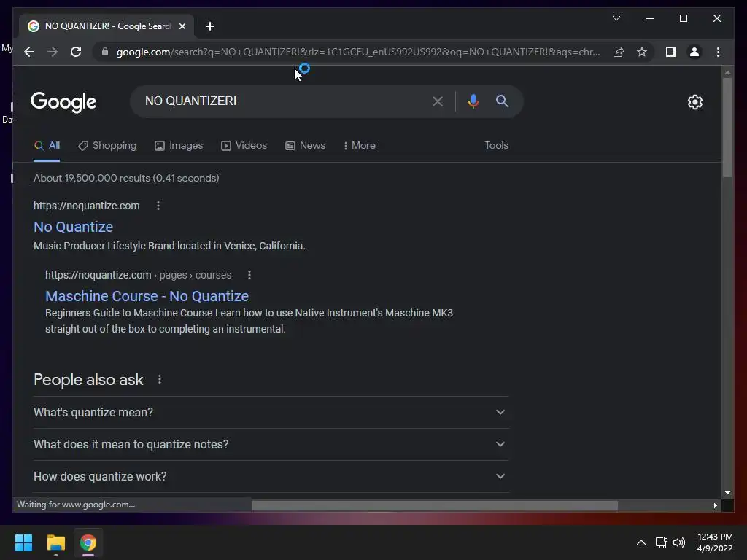Focus the browser address bar
Viewport: 747px width, 560px height.
pos(357,52)
